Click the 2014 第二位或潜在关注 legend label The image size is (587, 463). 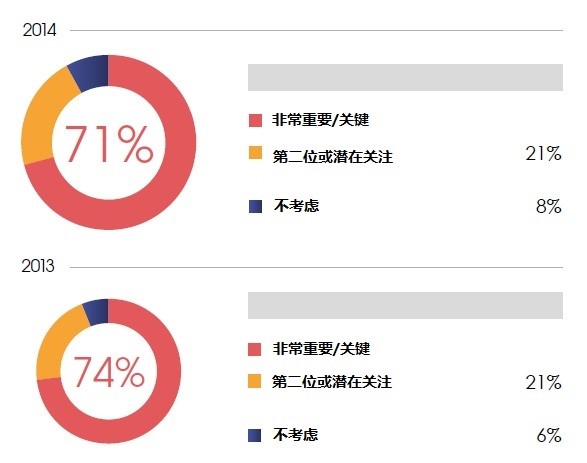coord(333,156)
